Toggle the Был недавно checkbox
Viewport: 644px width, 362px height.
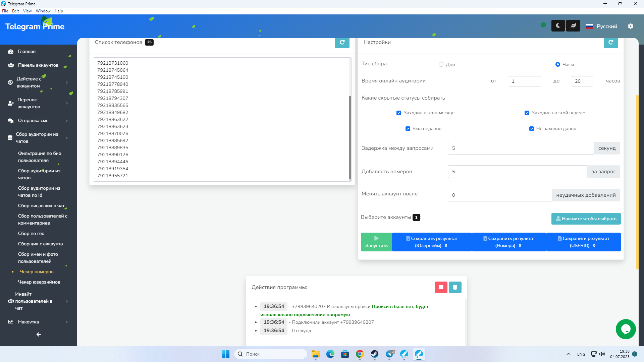(x=408, y=129)
